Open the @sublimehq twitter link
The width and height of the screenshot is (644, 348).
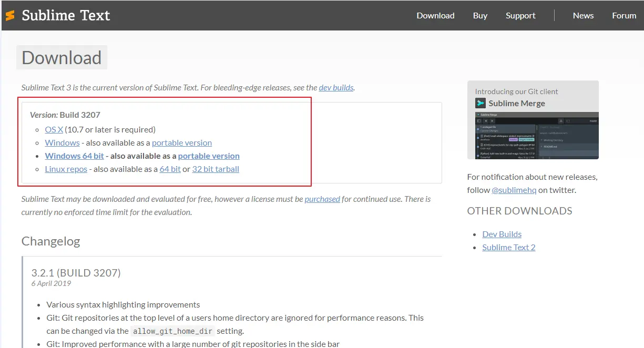click(514, 190)
